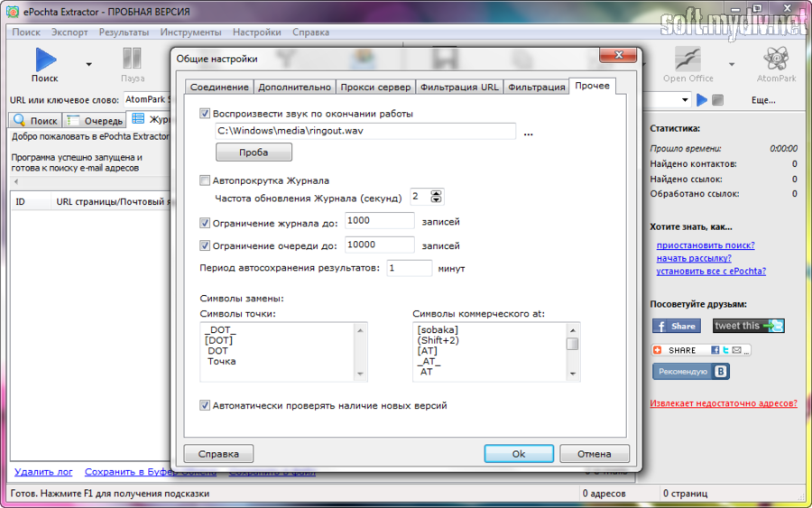
Task: Click the small blue play icon near Еще...
Action: point(702,100)
